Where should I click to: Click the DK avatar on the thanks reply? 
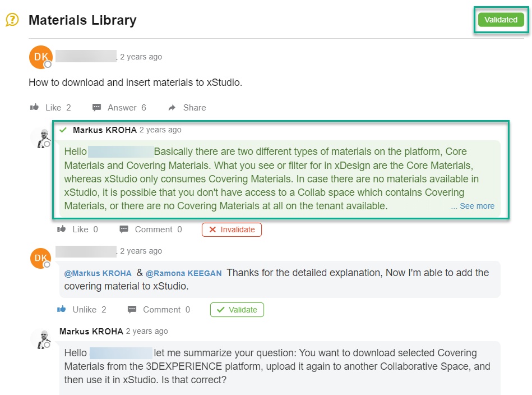tap(41, 258)
